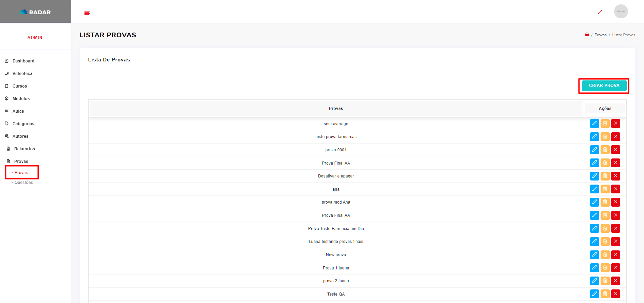644x303 pixels.
Task: Open Dashboard from sidebar
Action: [x=23, y=61]
